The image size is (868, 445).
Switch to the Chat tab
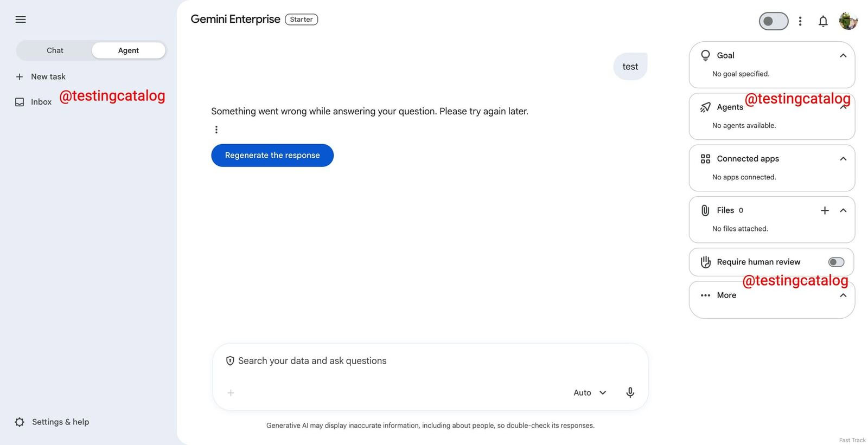[x=54, y=50]
